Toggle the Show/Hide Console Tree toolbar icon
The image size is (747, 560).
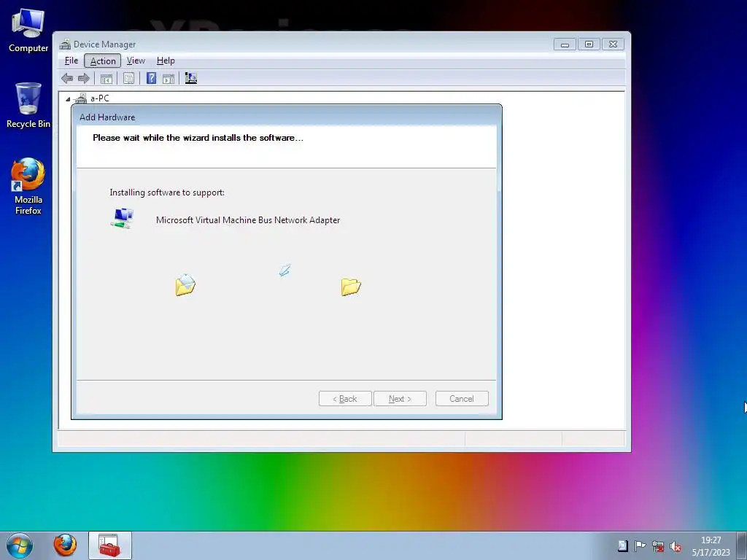tap(107, 79)
